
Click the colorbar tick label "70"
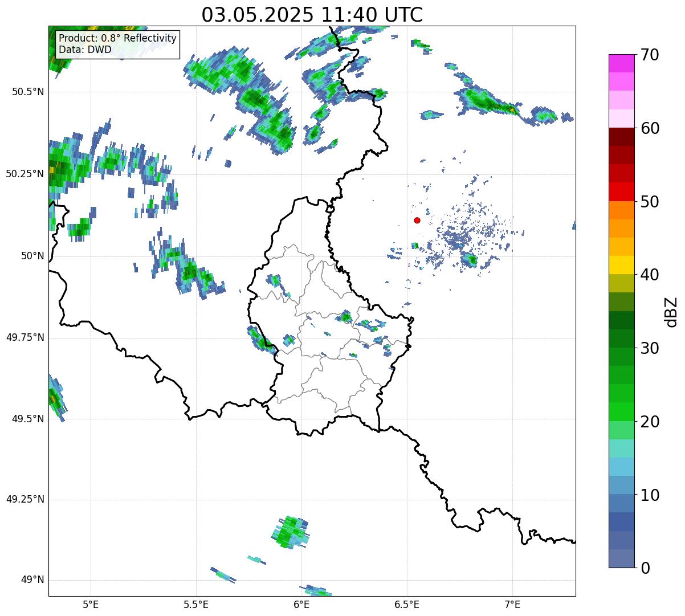(650, 55)
